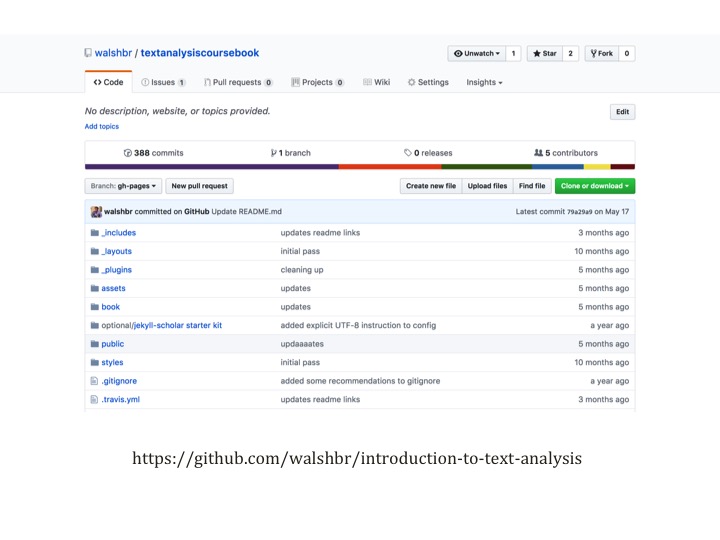Viewport: 720px width, 540px height.
Task: Click the repository book icon beside walshbr
Action: [x=88, y=53]
